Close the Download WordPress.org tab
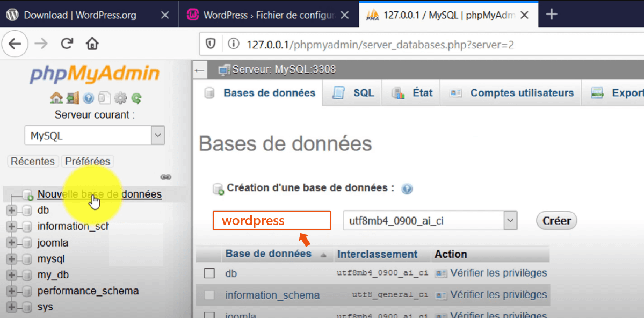Screen dimensions: 644x318 [164, 15]
